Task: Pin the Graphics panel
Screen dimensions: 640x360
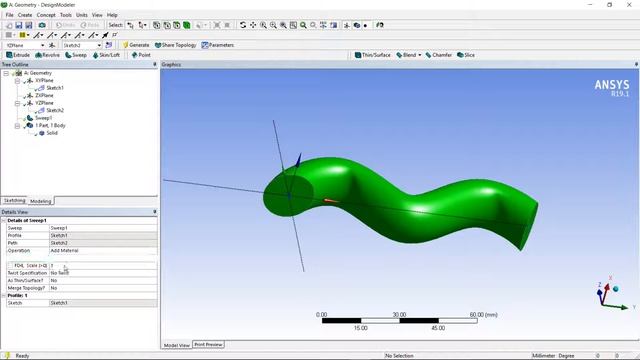Action: pyautogui.click(x=636, y=64)
